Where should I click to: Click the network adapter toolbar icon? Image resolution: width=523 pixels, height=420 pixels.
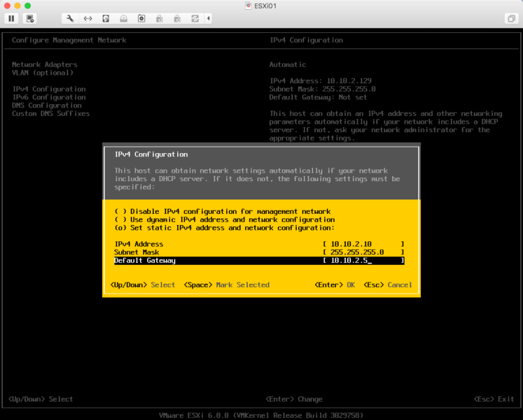(x=88, y=18)
